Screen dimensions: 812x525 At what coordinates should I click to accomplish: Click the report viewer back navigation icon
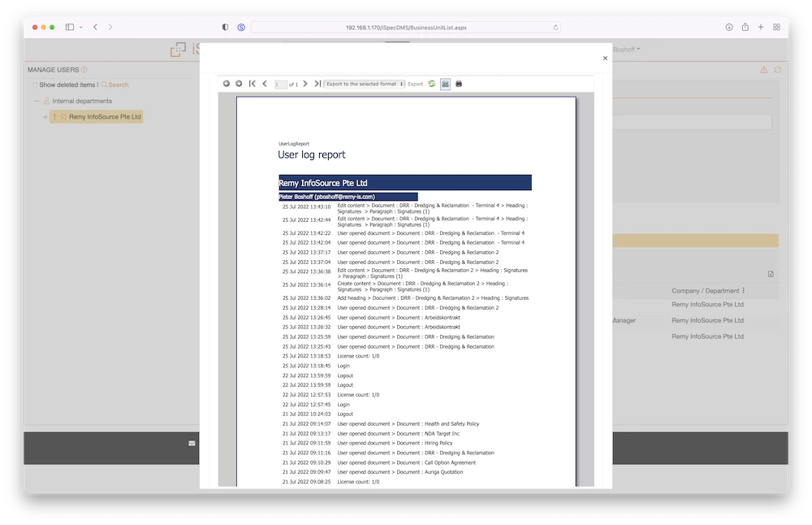[227, 84]
